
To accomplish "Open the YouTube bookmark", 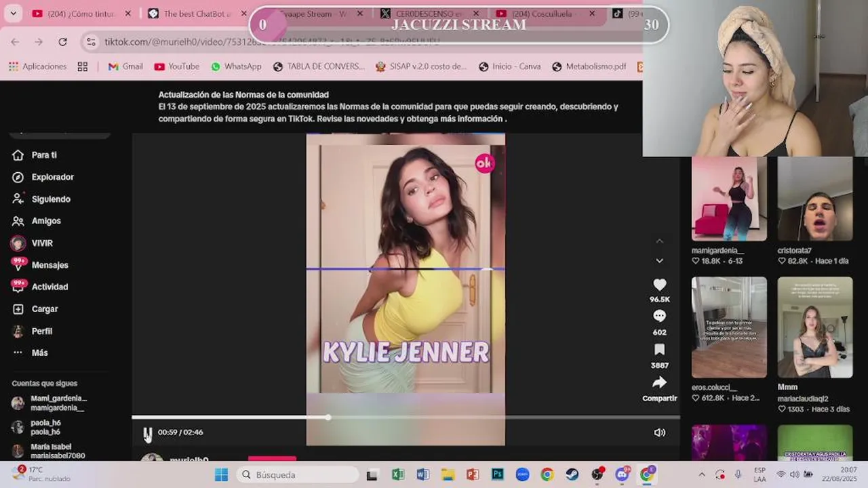I will tap(176, 66).
